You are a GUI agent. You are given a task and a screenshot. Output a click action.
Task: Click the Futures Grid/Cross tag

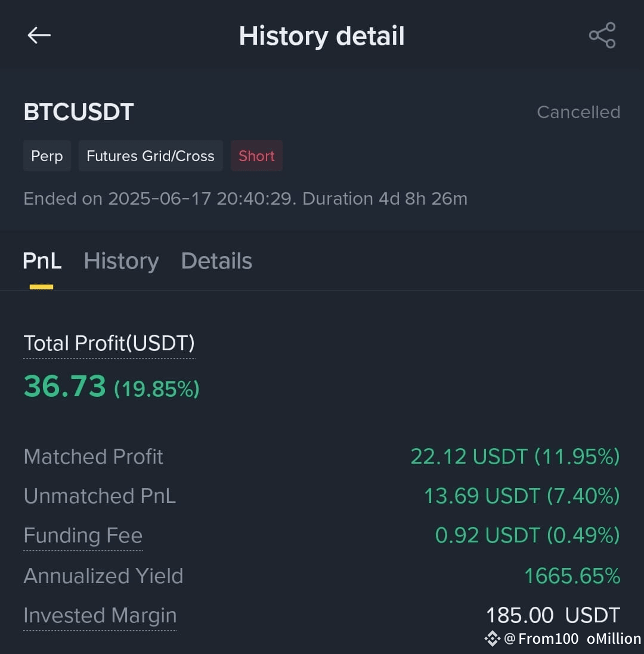150,156
